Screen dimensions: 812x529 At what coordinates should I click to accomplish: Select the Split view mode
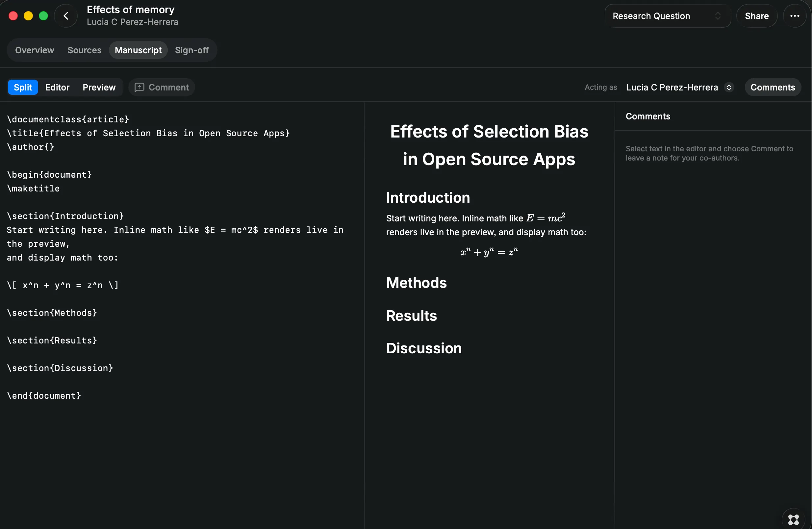pyautogui.click(x=23, y=87)
